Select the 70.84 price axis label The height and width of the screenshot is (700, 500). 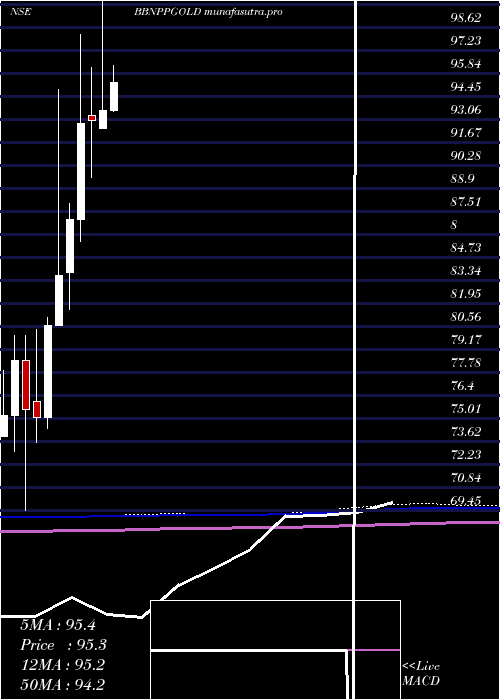[x=466, y=478]
